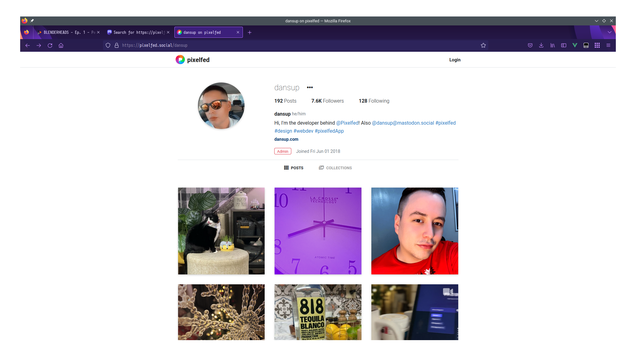This screenshot has width=636, height=364.
Task: Save page to Pocket
Action: click(530, 46)
